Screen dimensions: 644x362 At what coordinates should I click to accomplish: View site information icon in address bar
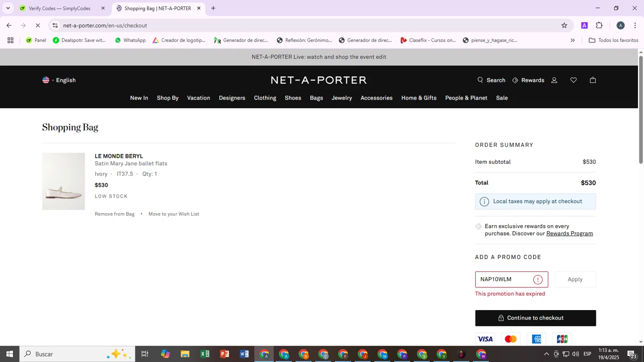coord(55,26)
